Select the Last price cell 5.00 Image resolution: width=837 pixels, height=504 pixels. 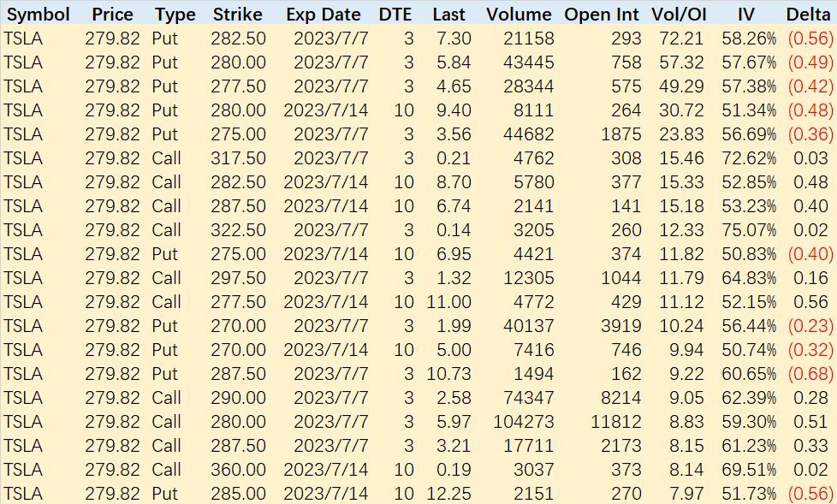[454, 350]
